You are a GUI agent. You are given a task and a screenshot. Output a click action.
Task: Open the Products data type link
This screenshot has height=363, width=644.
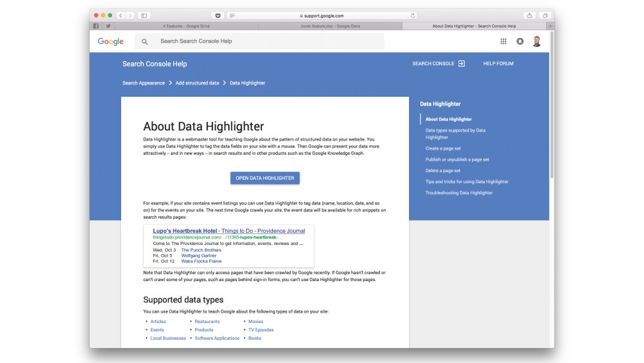tap(204, 329)
